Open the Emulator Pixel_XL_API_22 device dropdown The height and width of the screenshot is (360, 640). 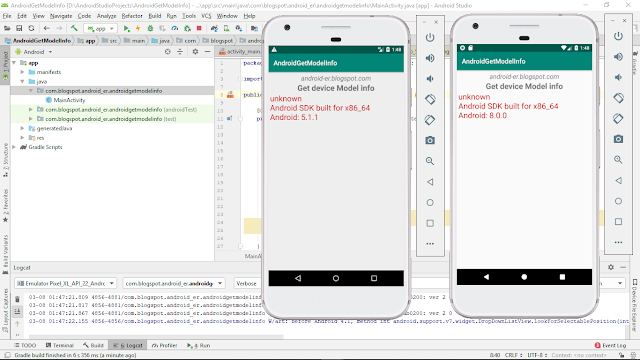[x=66, y=283]
